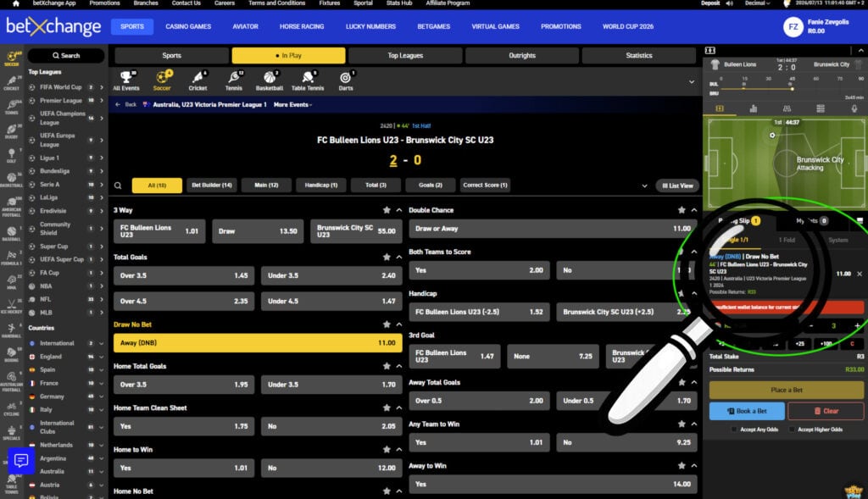Remove the Away (DNB) selection from betslip
The width and height of the screenshot is (868, 499).
(860, 274)
